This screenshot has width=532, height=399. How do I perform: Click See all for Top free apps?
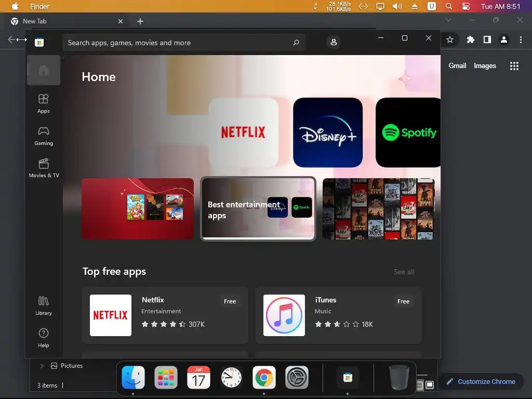(404, 272)
